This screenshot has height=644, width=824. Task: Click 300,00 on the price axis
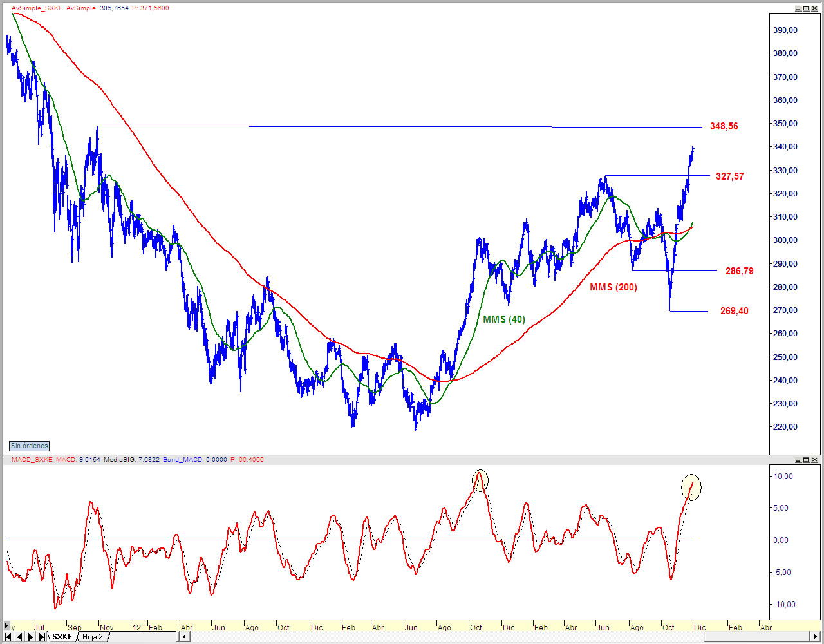coord(785,240)
